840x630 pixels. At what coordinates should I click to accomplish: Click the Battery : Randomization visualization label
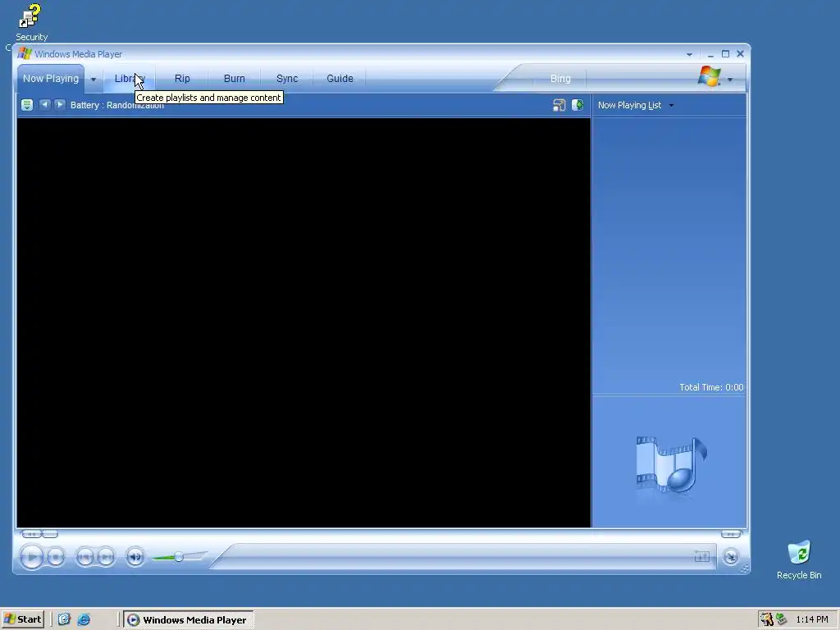(x=116, y=105)
